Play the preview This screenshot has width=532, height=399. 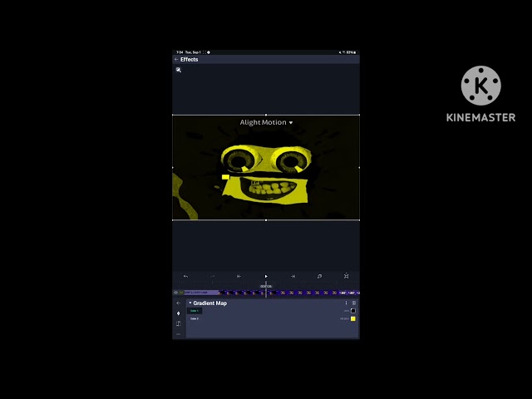tap(266, 276)
